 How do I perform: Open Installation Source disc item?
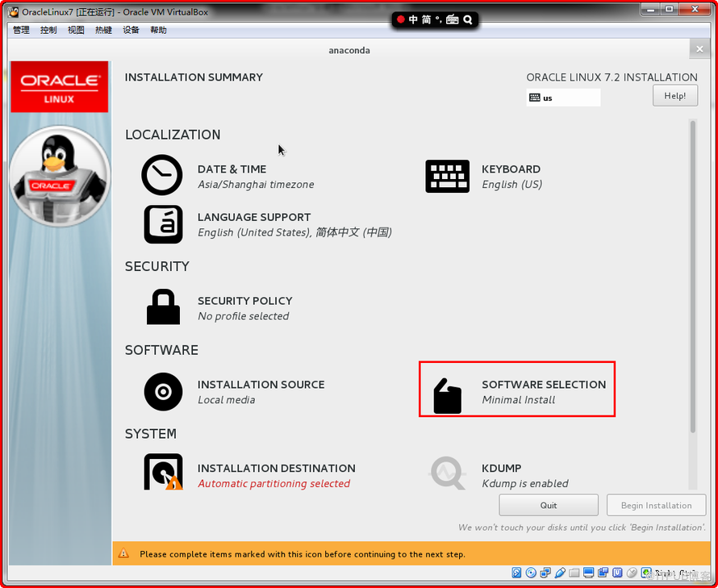pos(234,391)
